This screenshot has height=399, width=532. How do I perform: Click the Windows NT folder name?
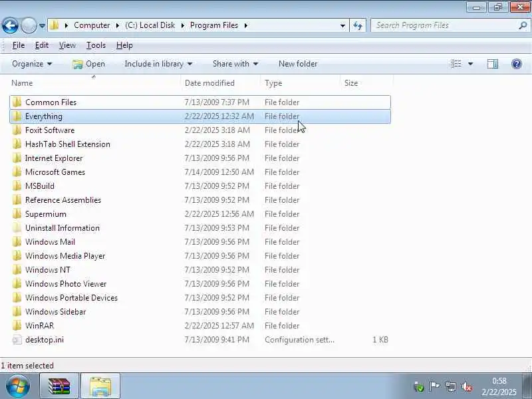tap(48, 270)
